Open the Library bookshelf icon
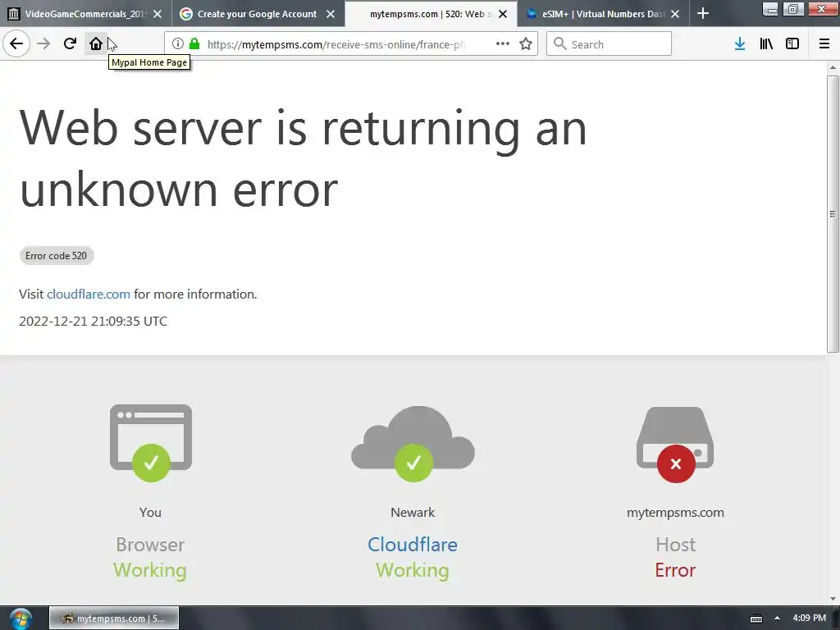Screen dimensions: 840x630 click(x=766, y=44)
